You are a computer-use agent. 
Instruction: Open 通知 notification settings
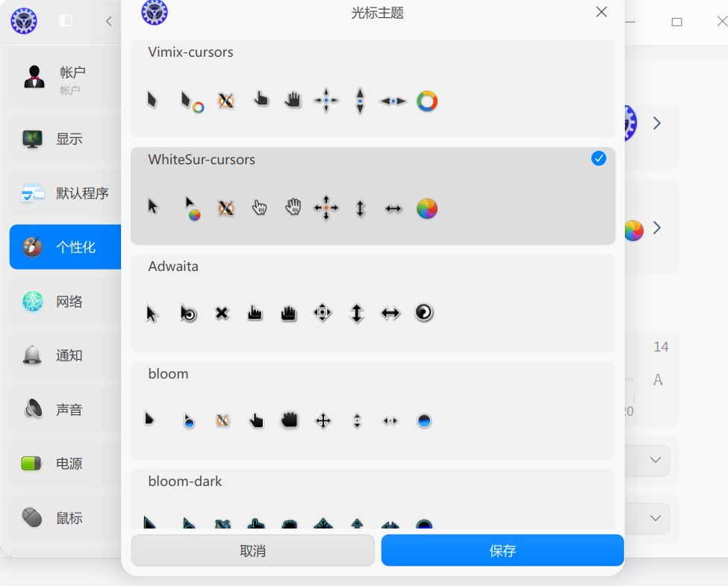pyautogui.click(x=65, y=355)
